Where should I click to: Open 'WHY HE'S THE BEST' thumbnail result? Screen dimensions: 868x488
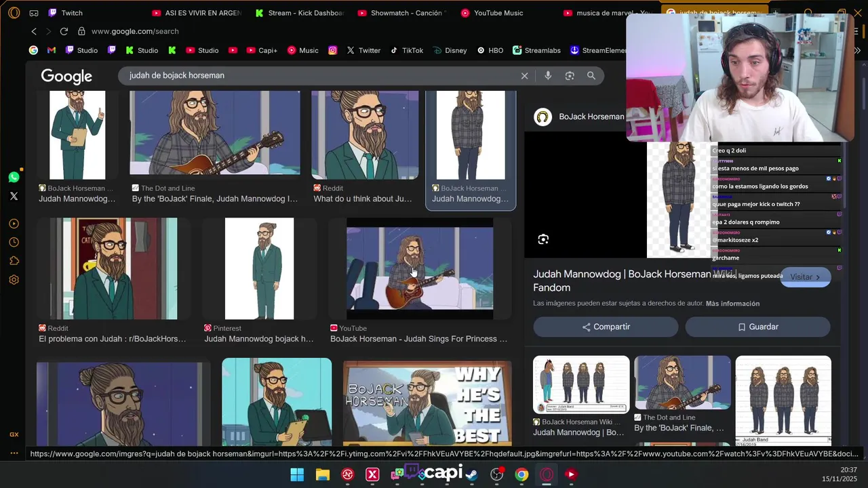pos(427,403)
